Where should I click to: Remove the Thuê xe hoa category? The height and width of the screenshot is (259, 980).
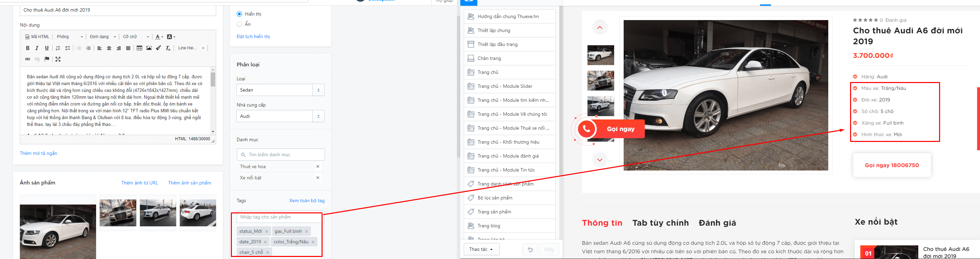[x=318, y=166]
